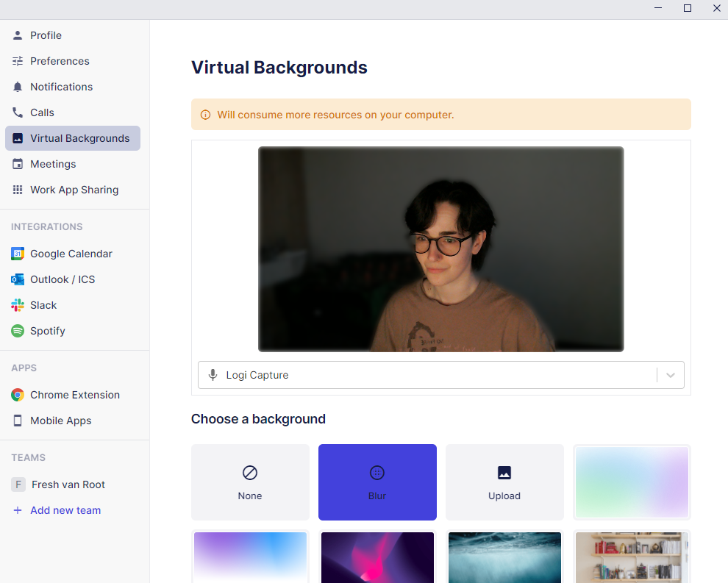Click the Google Calendar icon in Integrations

18,254
